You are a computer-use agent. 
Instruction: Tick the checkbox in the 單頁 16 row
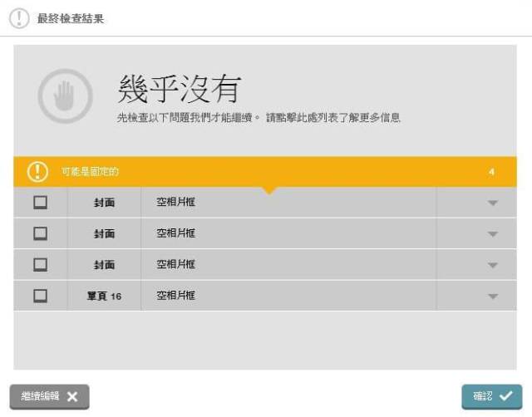(x=41, y=296)
